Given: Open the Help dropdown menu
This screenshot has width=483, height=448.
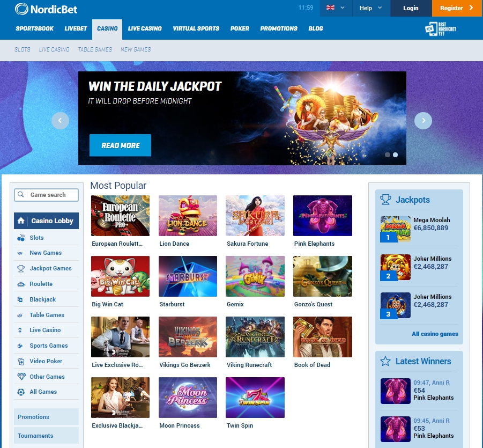Looking at the screenshot, I should coord(371,8).
